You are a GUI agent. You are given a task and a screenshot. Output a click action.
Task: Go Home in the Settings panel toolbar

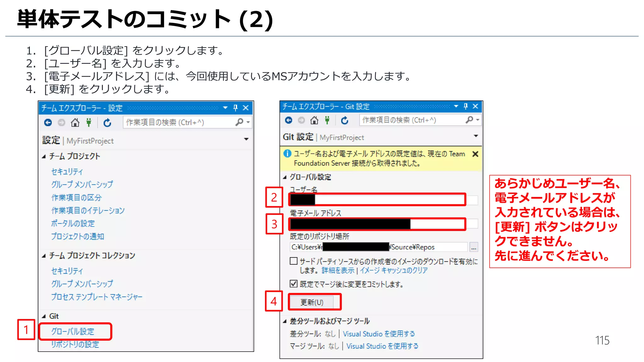click(75, 123)
